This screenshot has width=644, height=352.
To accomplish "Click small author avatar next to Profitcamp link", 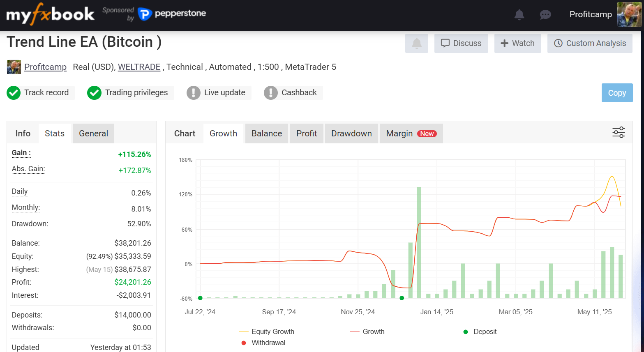I will pyautogui.click(x=14, y=67).
